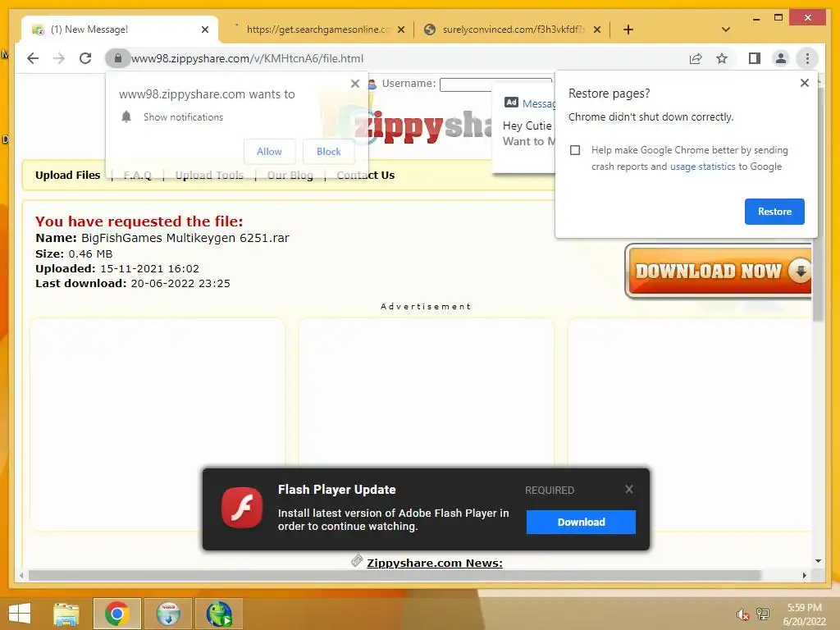This screenshot has width=840, height=630.
Task: Open a new tab with plus
Action: [628, 30]
